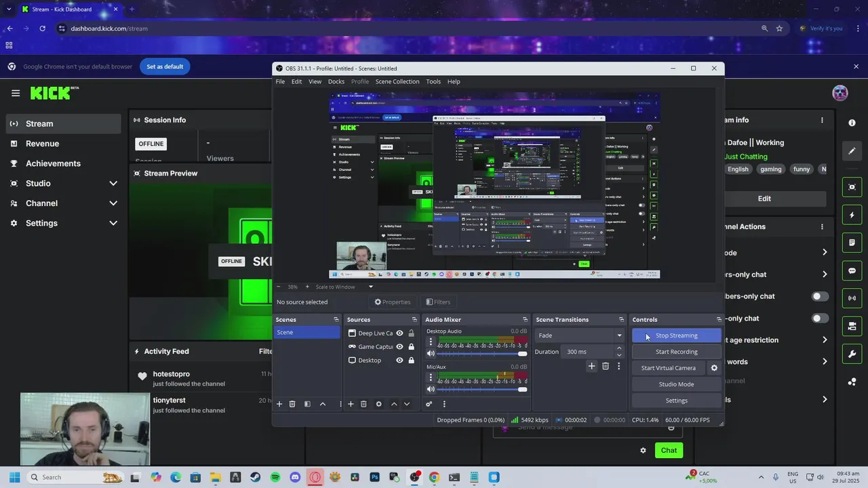Click the Chrome address bar

[407, 28]
